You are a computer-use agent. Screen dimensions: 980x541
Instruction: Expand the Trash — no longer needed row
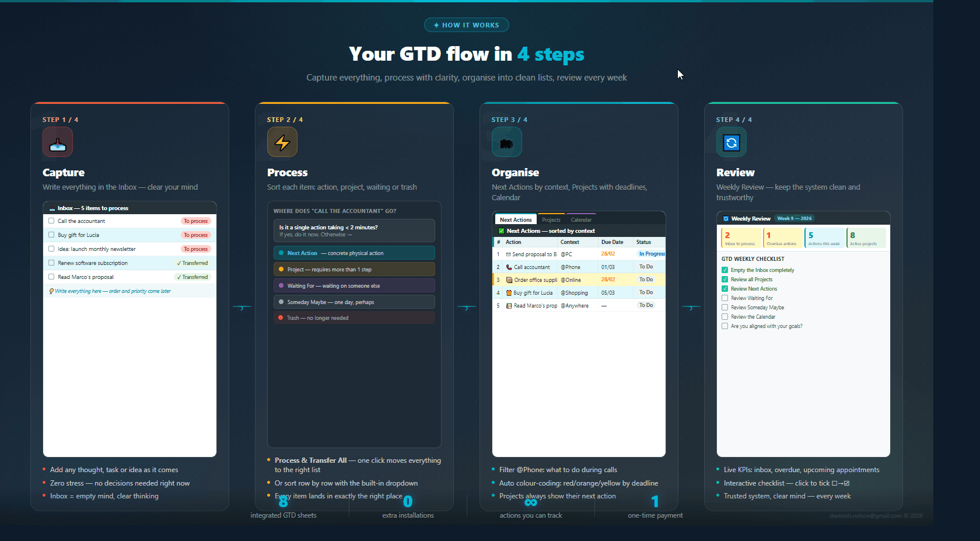coord(354,317)
